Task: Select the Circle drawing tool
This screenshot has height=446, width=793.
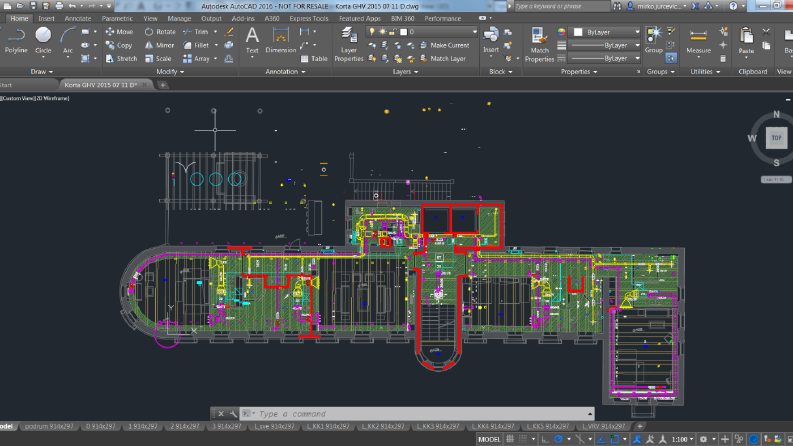Action: click(x=43, y=40)
